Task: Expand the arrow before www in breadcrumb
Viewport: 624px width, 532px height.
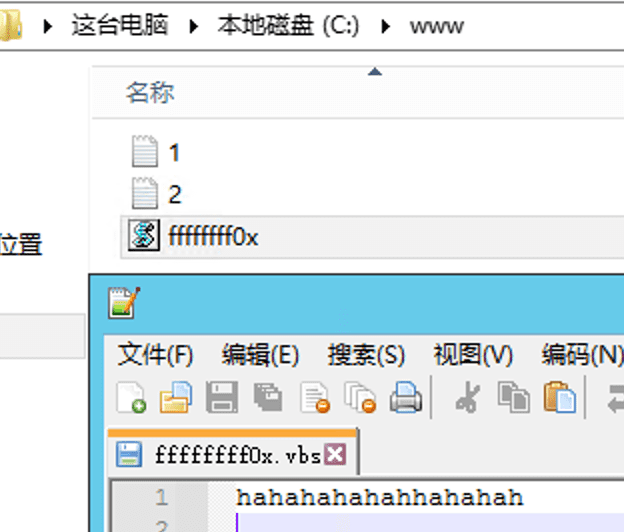Action: [385, 26]
